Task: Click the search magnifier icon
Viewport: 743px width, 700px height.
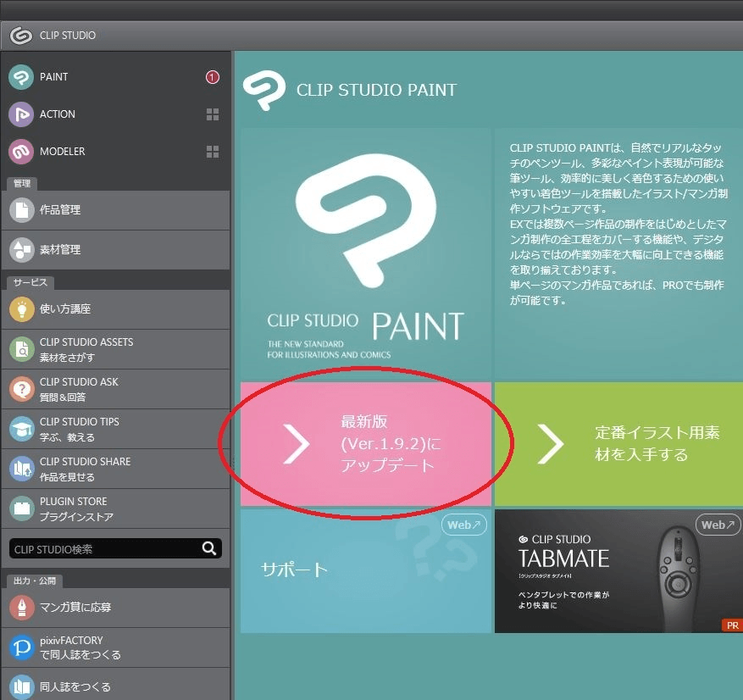Action: 209,548
